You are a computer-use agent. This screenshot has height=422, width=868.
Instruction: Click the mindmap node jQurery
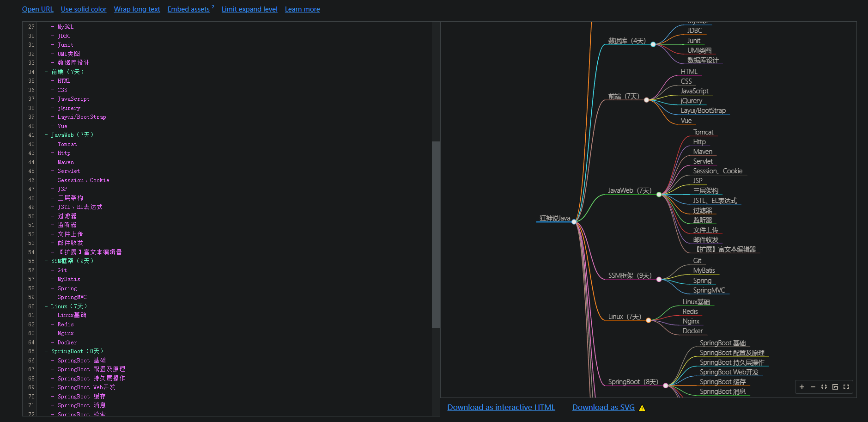[x=691, y=101]
